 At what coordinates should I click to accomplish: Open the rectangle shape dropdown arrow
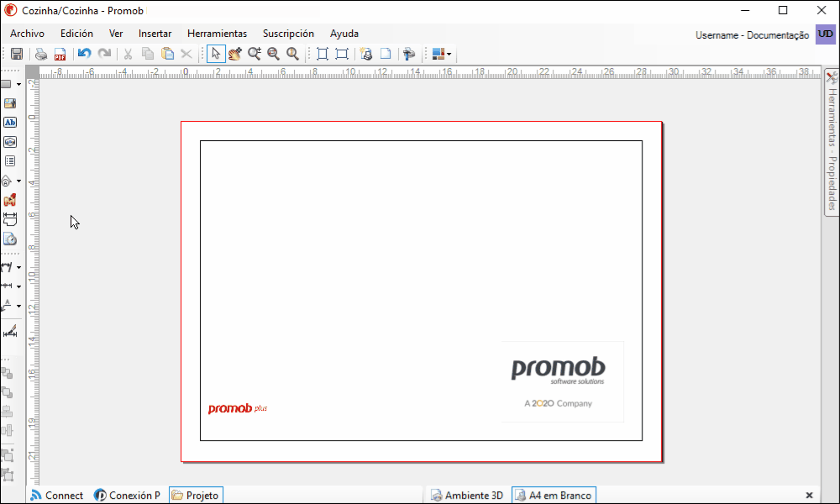pyautogui.click(x=18, y=84)
